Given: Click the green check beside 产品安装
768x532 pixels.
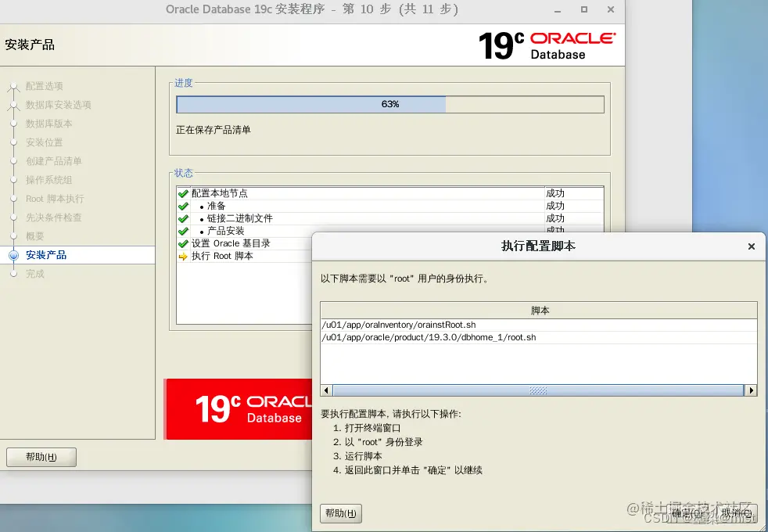Looking at the screenshot, I should (183, 232).
